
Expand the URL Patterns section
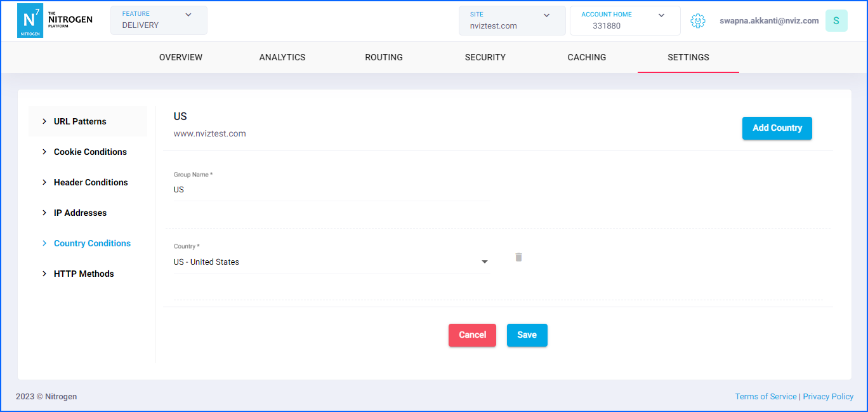pyautogui.click(x=80, y=121)
